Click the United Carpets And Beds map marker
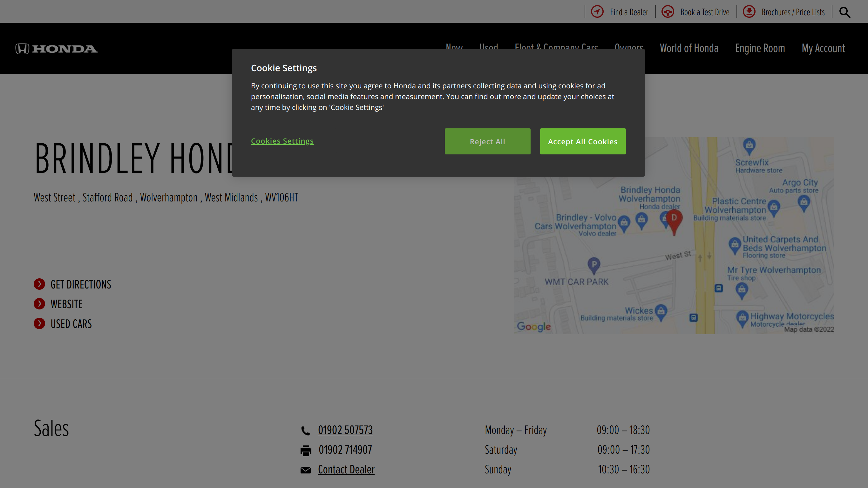This screenshot has width=868, height=488. point(735,246)
